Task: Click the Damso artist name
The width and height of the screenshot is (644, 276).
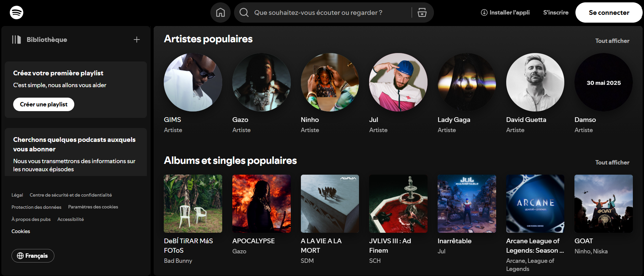Action: (x=585, y=120)
